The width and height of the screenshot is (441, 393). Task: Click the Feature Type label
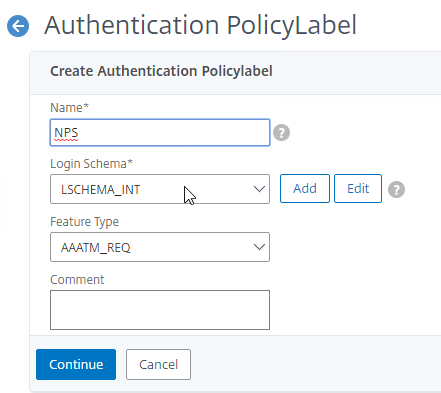pos(84,222)
